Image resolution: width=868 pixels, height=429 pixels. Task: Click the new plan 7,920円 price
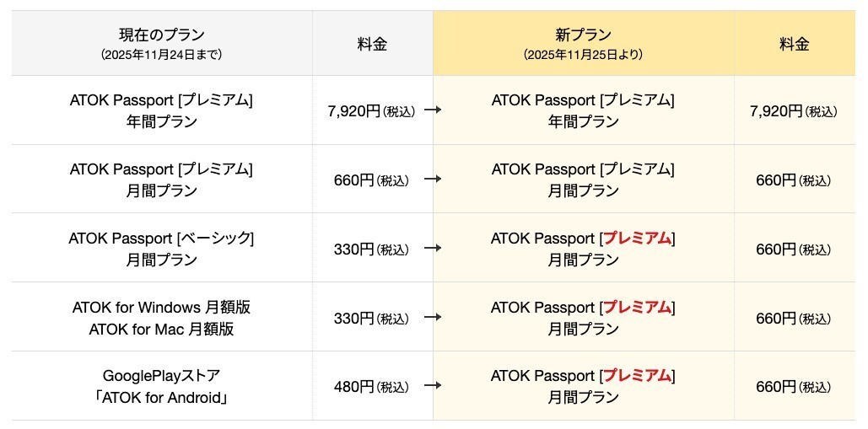coord(793,110)
